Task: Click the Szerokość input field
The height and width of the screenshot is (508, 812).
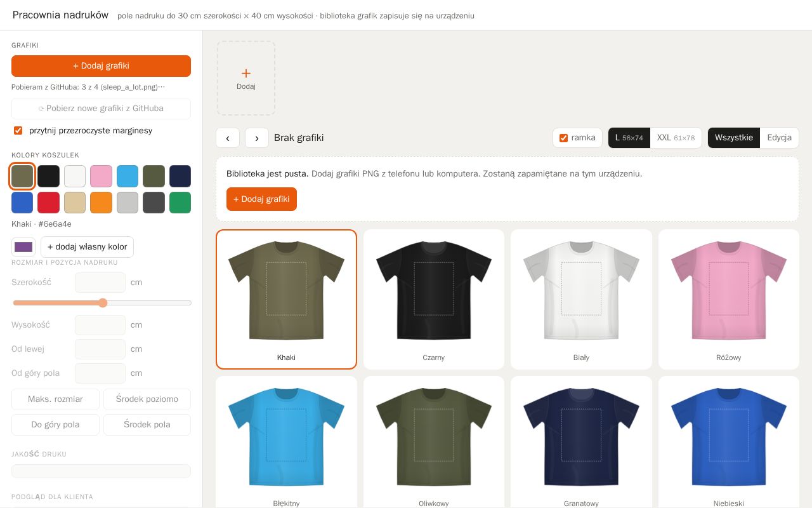Action: point(100,283)
